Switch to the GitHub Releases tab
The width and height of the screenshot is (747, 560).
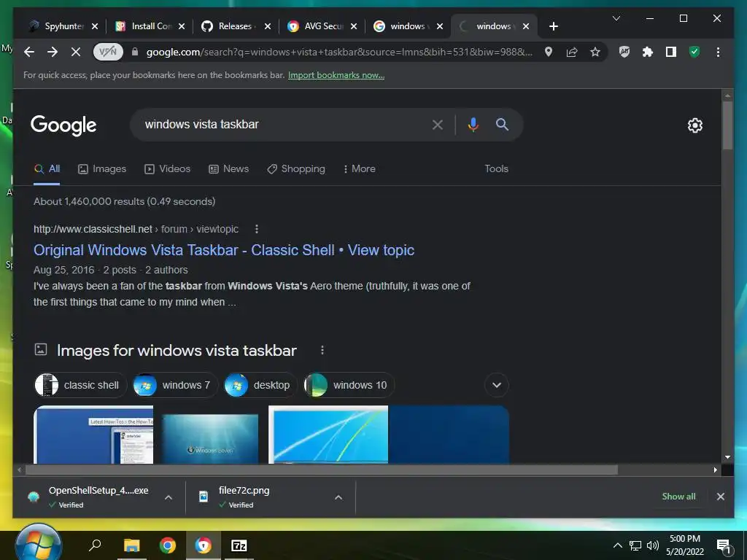230,26
